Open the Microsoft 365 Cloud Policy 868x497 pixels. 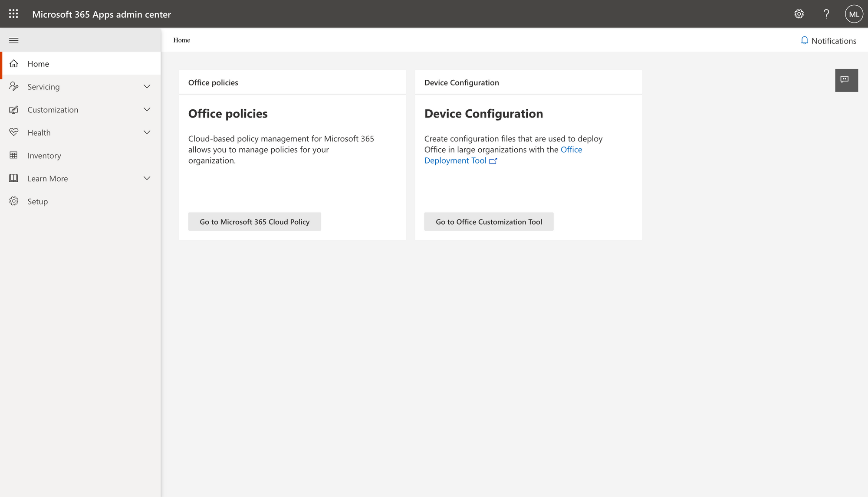point(255,221)
